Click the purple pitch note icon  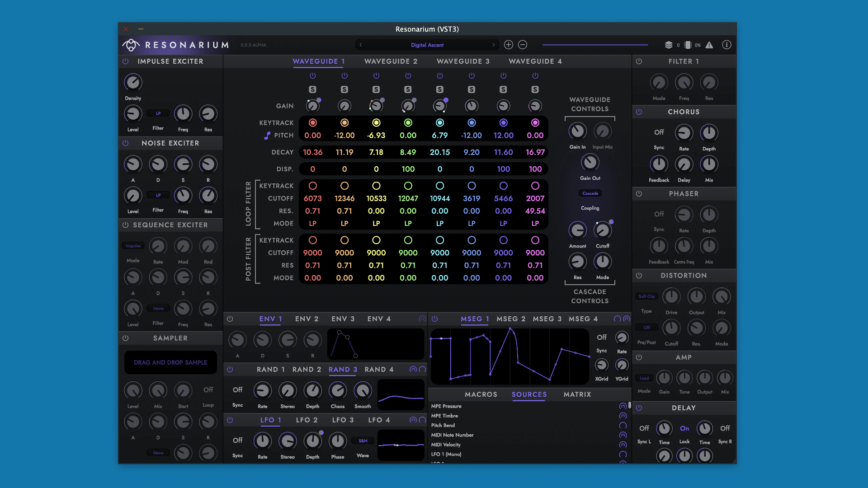[x=267, y=136]
